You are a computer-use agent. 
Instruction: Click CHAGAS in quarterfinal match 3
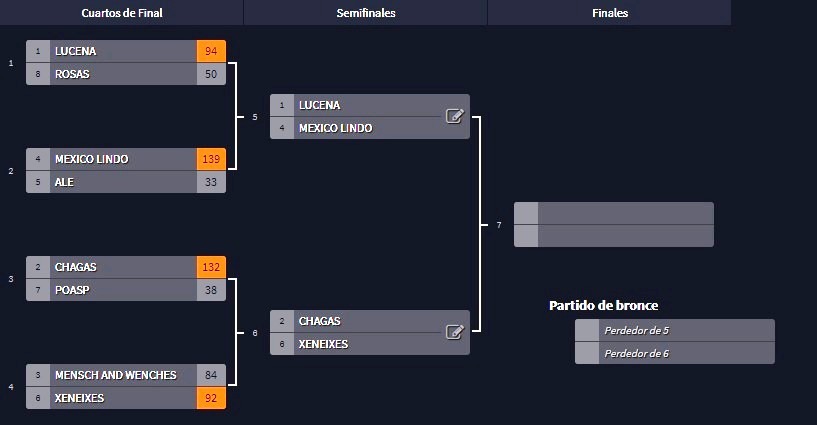coord(122,267)
